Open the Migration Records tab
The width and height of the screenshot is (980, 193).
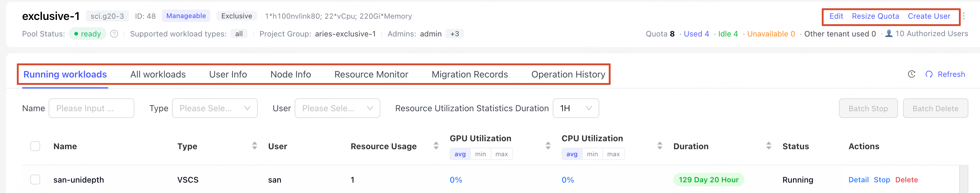[x=469, y=75]
